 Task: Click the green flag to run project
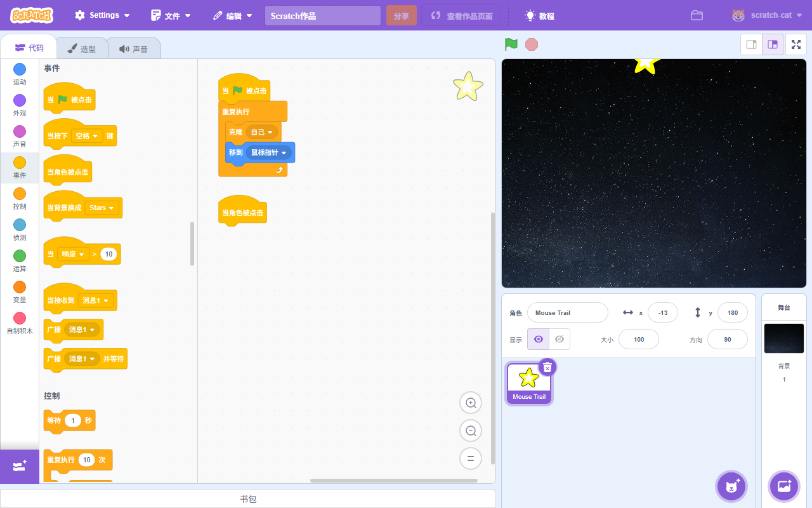pos(511,44)
